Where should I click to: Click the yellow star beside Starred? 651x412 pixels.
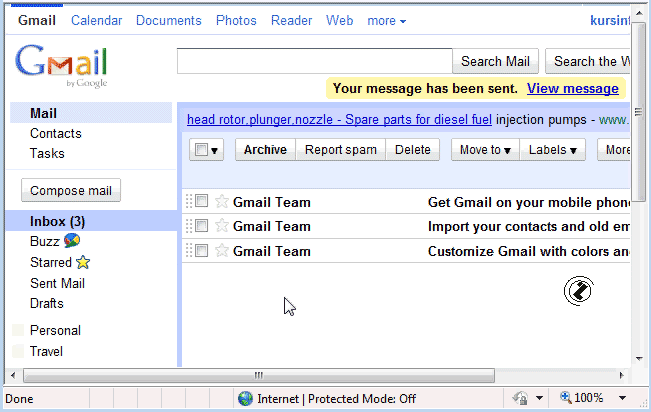[x=83, y=262]
